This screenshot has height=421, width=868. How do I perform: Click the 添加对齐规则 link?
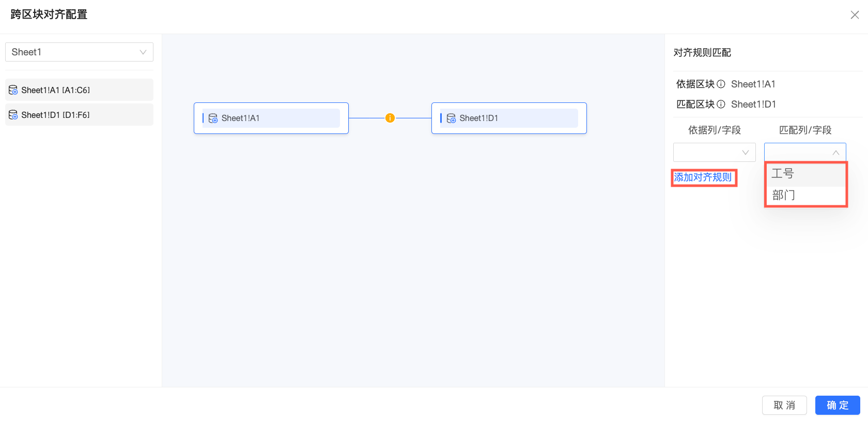[703, 177]
